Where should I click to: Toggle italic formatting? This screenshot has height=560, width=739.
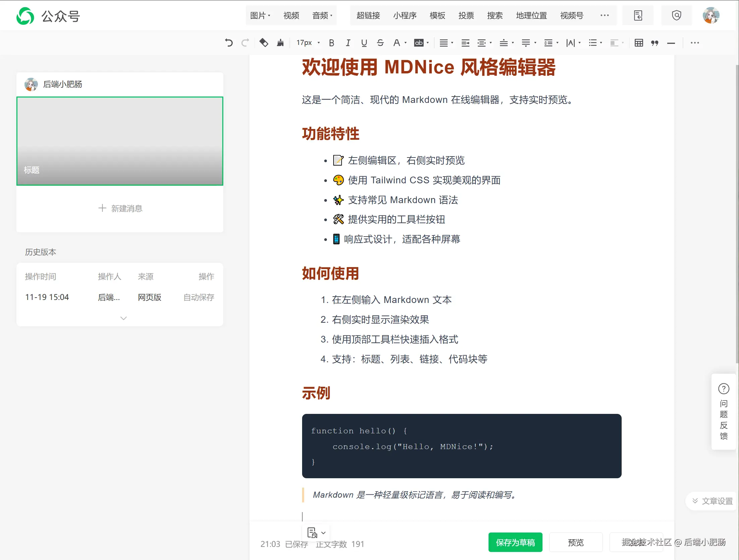click(x=348, y=43)
